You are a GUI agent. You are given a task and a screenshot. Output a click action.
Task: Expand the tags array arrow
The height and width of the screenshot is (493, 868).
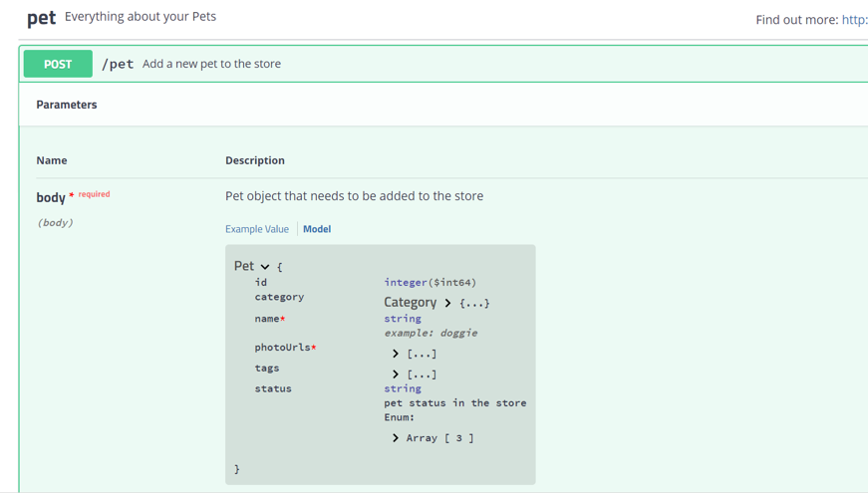click(396, 374)
